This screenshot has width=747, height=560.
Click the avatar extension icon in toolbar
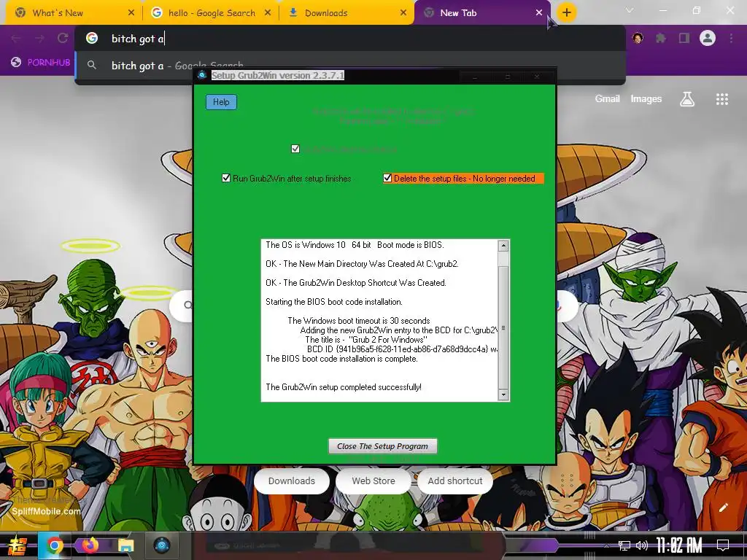click(x=638, y=38)
